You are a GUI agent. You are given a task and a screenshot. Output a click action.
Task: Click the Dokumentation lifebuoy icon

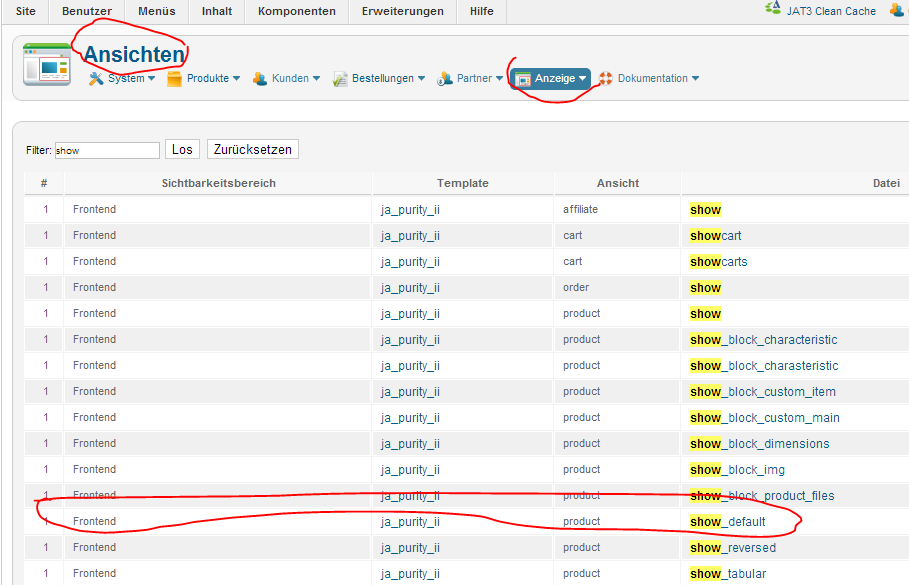point(606,79)
